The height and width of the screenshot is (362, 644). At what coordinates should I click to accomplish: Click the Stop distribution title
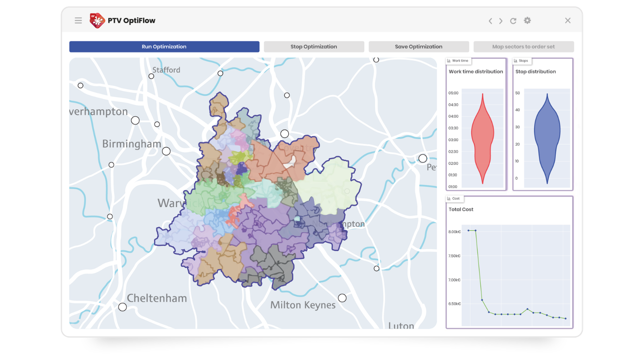coord(535,72)
